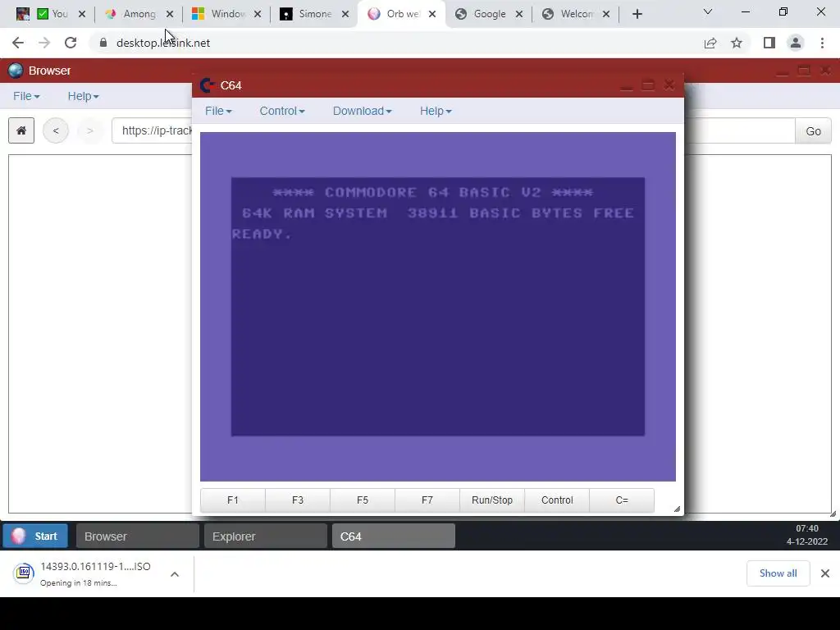Click the F5 key button
The height and width of the screenshot is (630, 840).
pyautogui.click(x=363, y=500)
